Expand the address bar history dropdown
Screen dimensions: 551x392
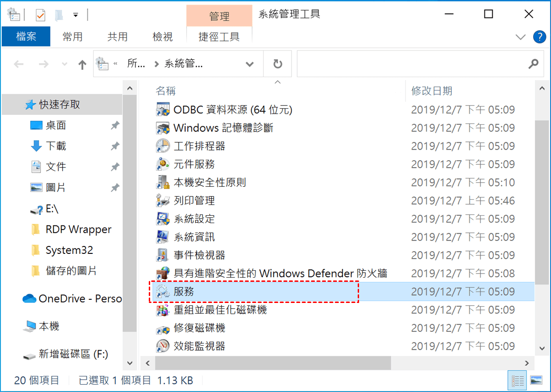[250, 64]
